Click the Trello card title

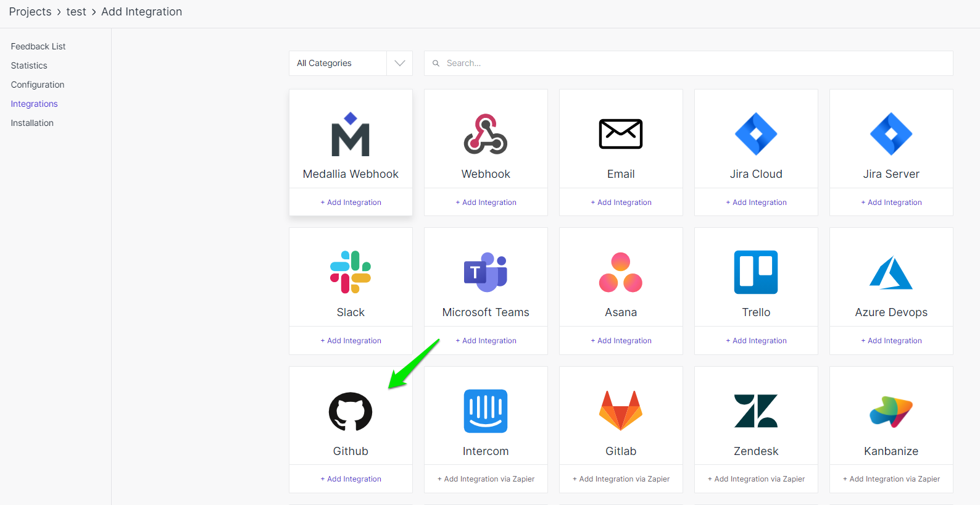756,312
